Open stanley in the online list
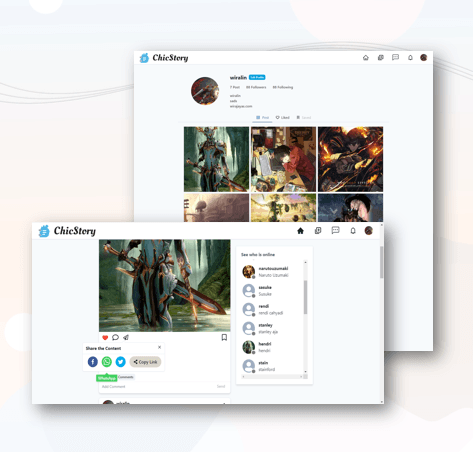473x452 pixels. [x=272, y=328]
